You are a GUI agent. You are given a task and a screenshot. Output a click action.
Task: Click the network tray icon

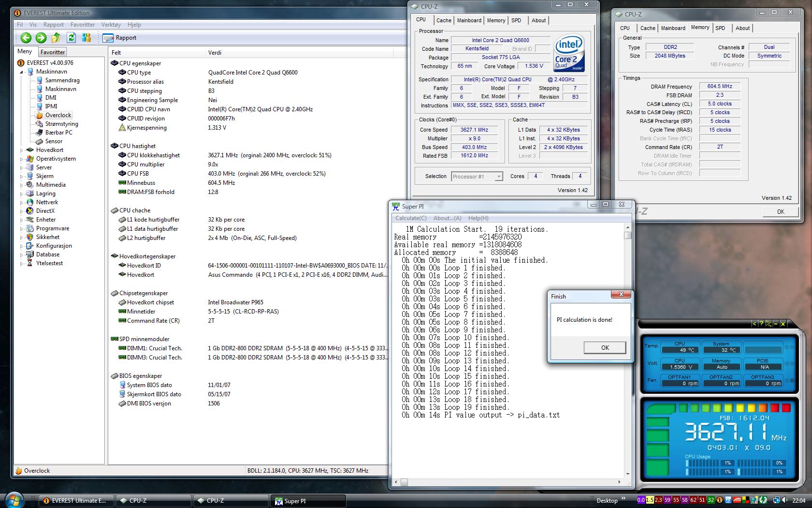(776, 500)
